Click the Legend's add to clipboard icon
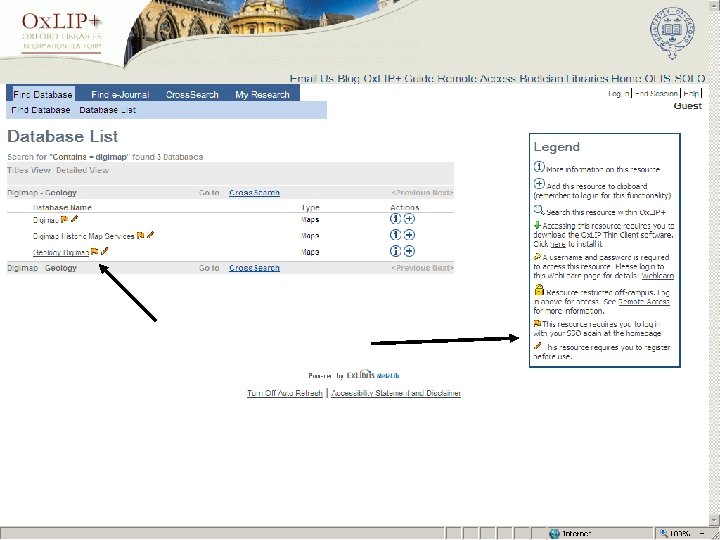This screenshot has width=720, height=540. (x=539, y=184)
